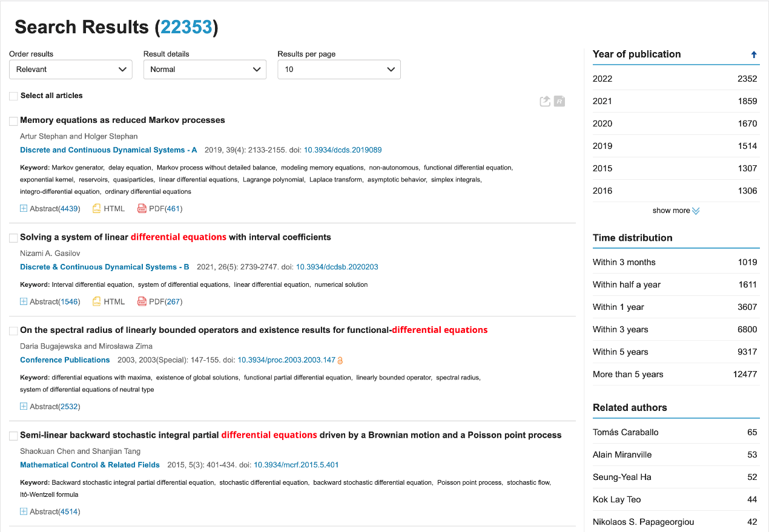Screen dimensions: 769x532
Task: Tick checkbox for Memory equations as reduced Markov processes
Action: pyautogui.click(x=13, y=121)
